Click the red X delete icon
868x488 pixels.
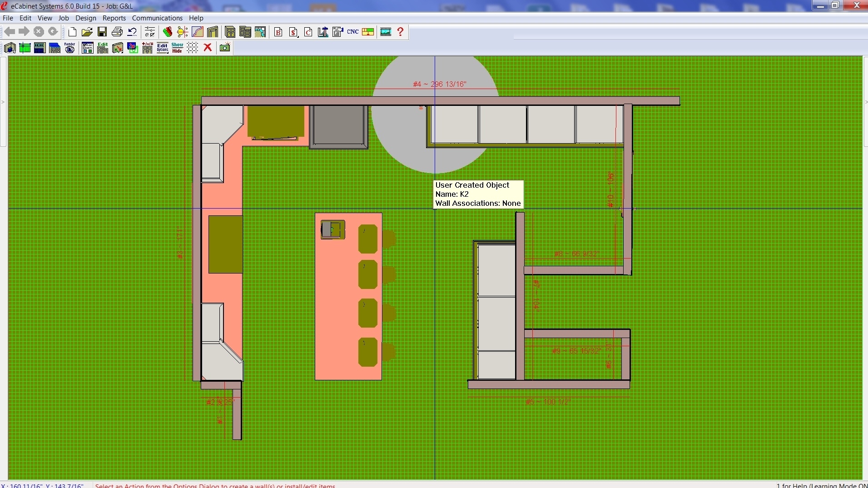[208, 48]
